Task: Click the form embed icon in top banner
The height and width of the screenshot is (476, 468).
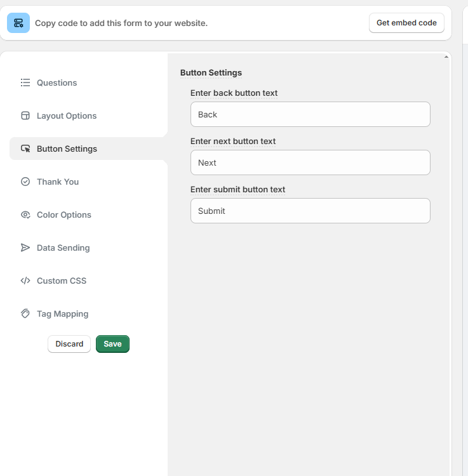Action: click(x=18, y=23)
